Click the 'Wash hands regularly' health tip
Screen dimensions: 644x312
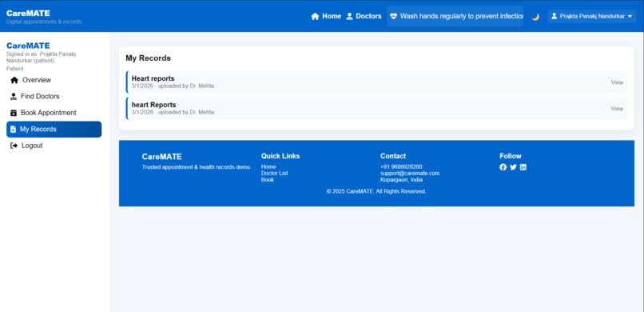[x=455, y=17]
